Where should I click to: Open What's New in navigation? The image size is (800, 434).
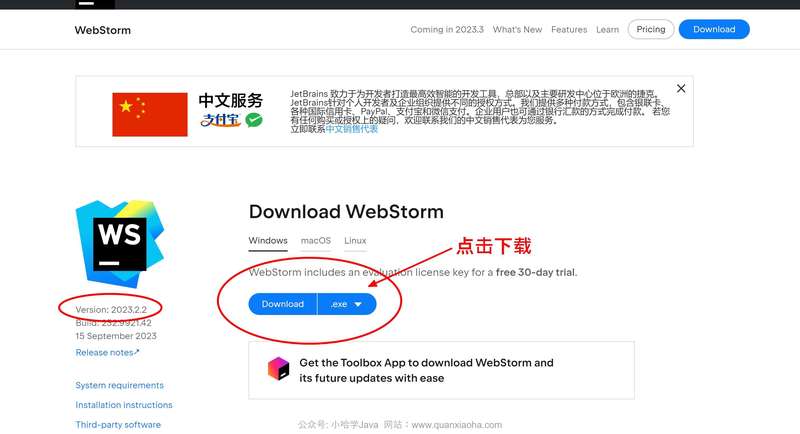pyautogui.click(x=517, y=30)
